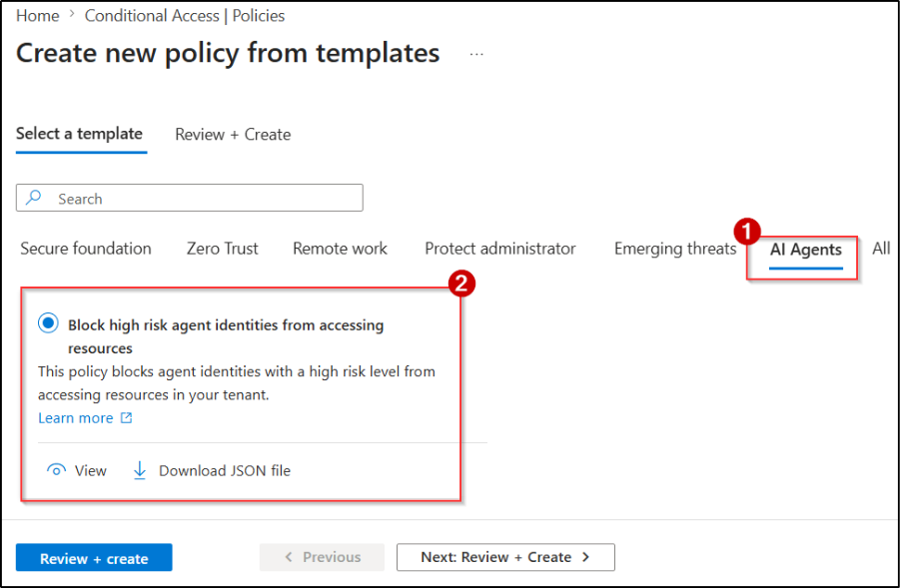Switch to the Select a template step
The width and height of the screenshot is (900, 588).
[79, 134]
